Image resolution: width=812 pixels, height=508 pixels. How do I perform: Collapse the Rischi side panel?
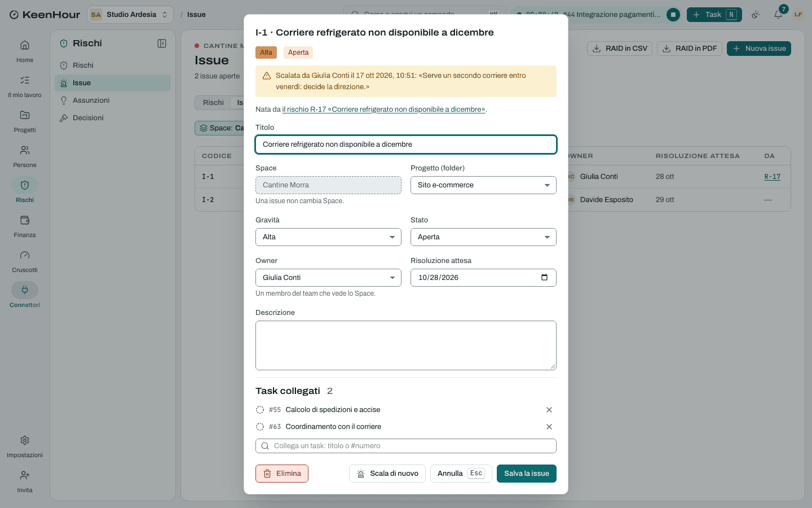162,43
